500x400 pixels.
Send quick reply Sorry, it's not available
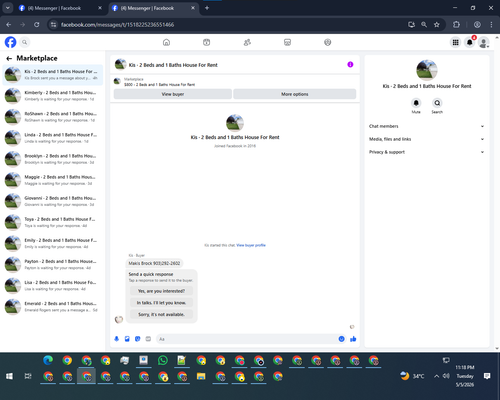point(161,314)
